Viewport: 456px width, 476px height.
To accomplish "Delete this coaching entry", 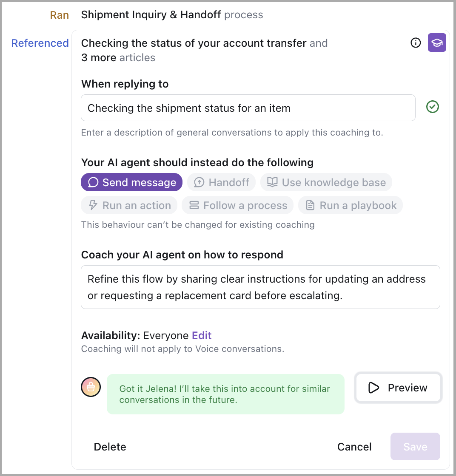I will (x=110, y=447).
